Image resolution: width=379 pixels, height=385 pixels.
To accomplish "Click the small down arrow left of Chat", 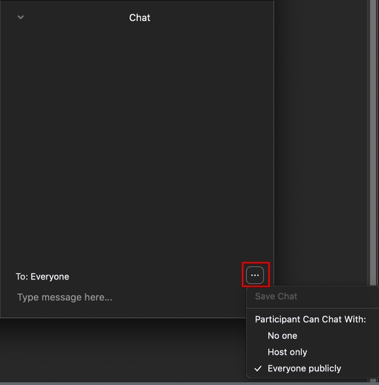I will click(x=21, y=17).
